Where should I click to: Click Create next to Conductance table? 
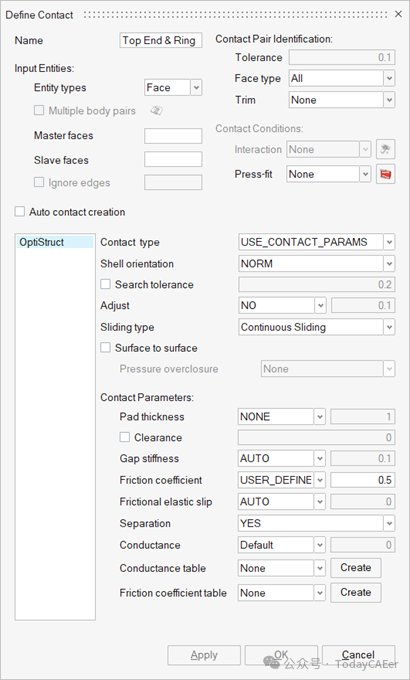click(356, 568)
